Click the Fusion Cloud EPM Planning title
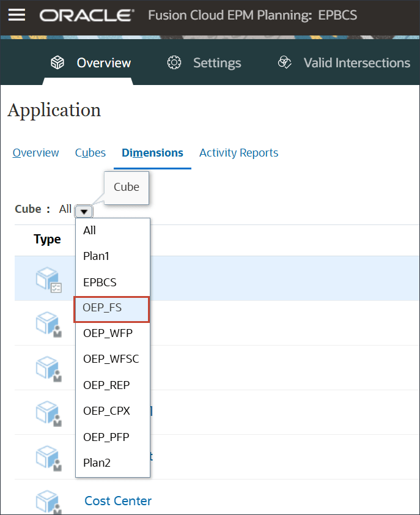 pyautogui.click(x=252, y=15)
